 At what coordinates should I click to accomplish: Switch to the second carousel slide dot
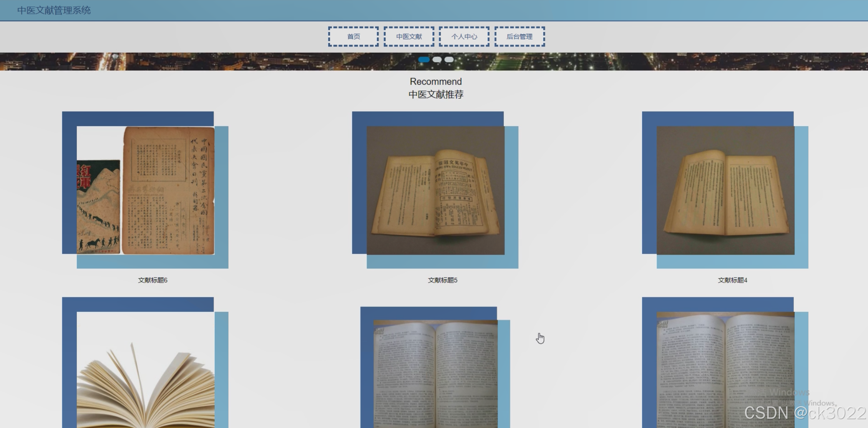point(437,60)
